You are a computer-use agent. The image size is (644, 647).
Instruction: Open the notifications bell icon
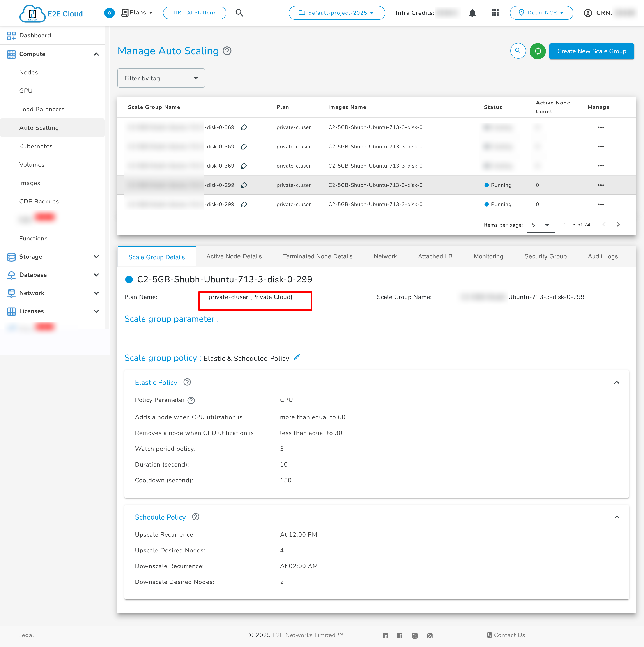pos(472,13)
